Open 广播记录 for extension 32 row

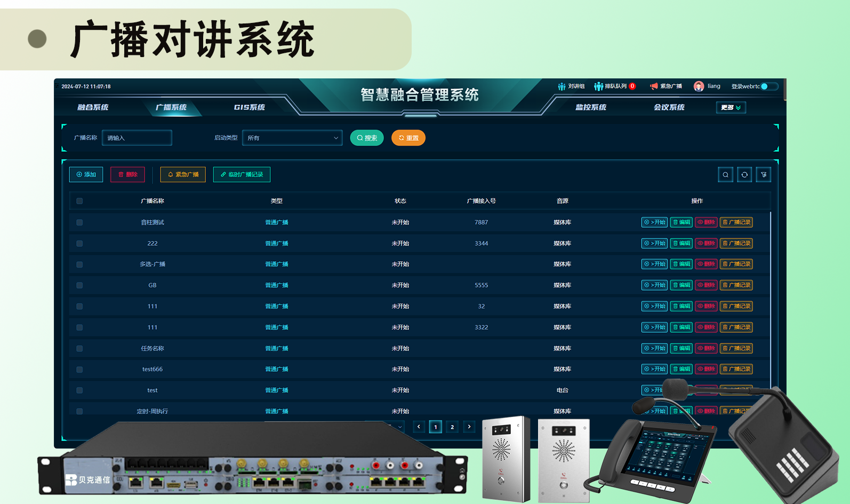click(736, 306)
